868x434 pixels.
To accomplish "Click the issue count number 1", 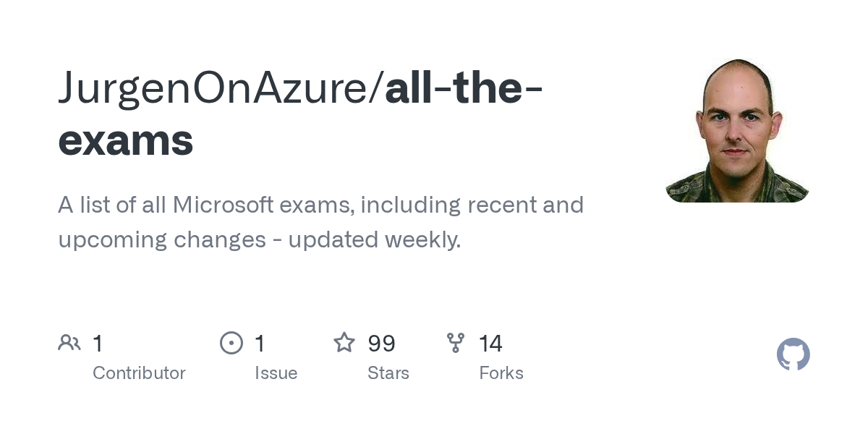I will click(x=260, y=343).
